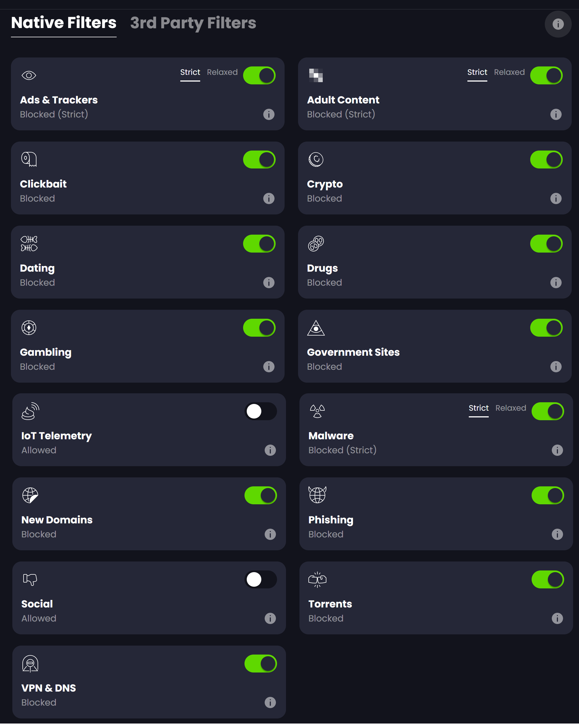Switch Ads & Trackers to Relaxed mode
The height and width of the screenshot is (728, 579).
(x=223, y=72)
